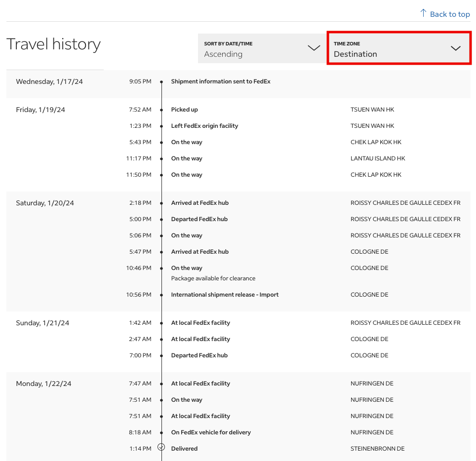Click the chevron arrow in Time Zone box
The height and width of the screenshot is (461, 476).
[455, 48]
